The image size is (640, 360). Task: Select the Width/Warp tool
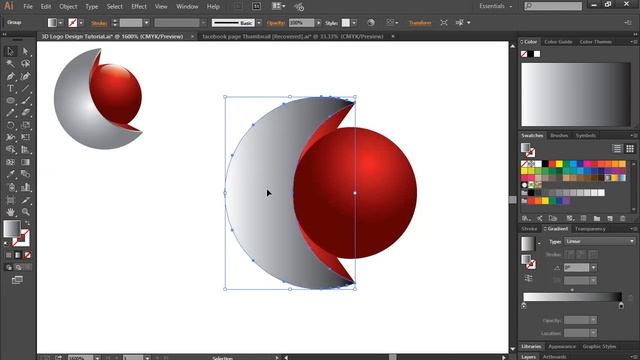pos(10,137)
